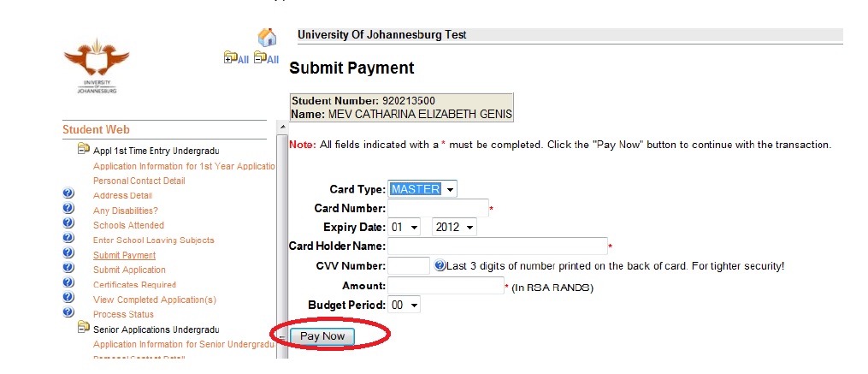Open Personal Contact Detail menu item
This screenshot has height=374, width=868.
[x=139, y=181]
